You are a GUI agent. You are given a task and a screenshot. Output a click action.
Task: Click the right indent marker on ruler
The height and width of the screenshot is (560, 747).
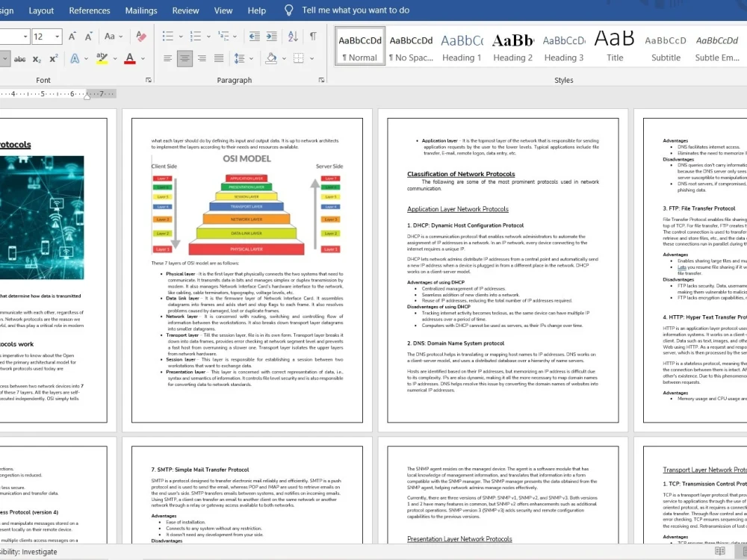pos(87,96)
